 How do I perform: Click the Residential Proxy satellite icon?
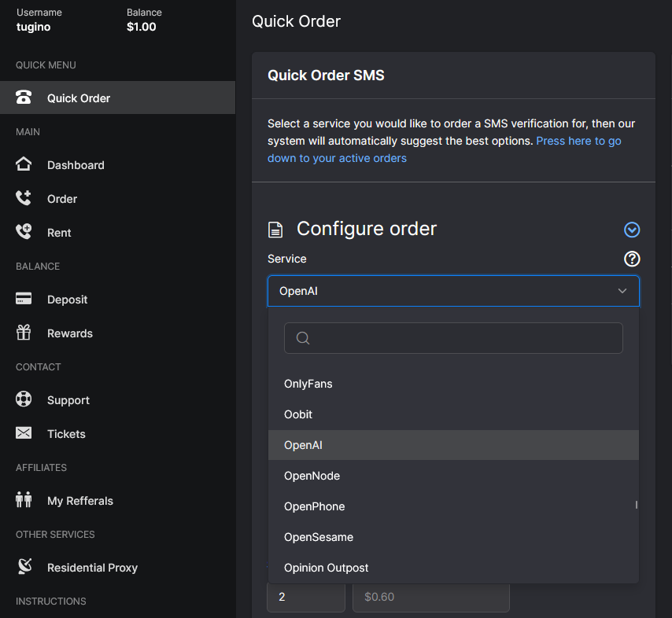[24, 568]
